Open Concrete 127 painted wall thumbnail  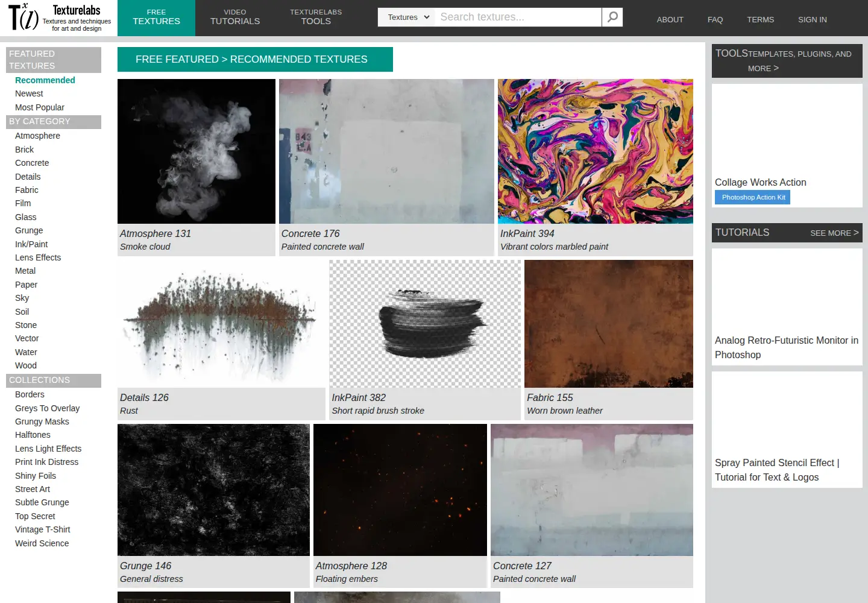pos(592,490)
